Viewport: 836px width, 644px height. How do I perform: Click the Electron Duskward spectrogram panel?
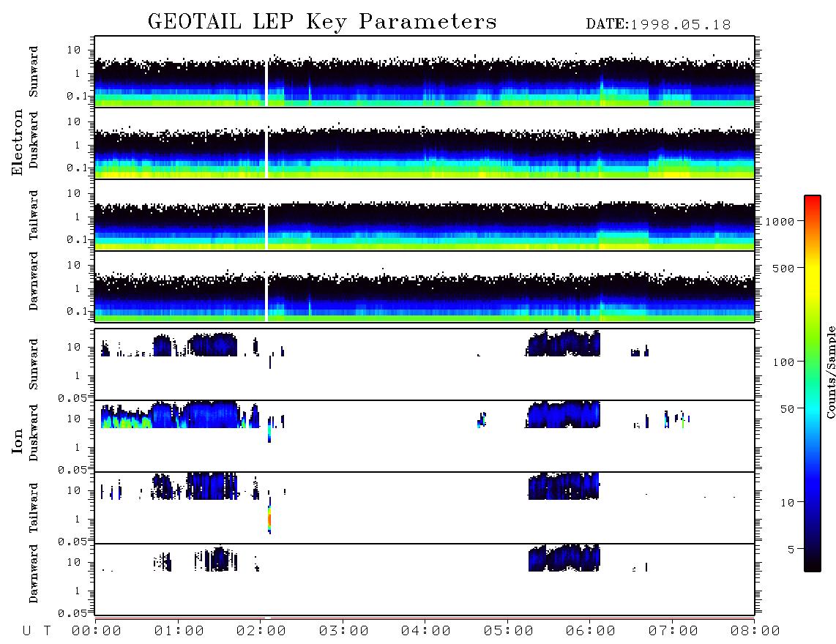click(x=425, y=143)
